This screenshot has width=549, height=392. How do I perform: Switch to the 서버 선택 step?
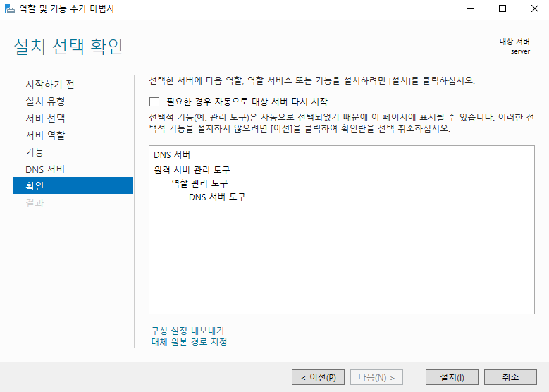pyautogui.click(x=45, y=118)
